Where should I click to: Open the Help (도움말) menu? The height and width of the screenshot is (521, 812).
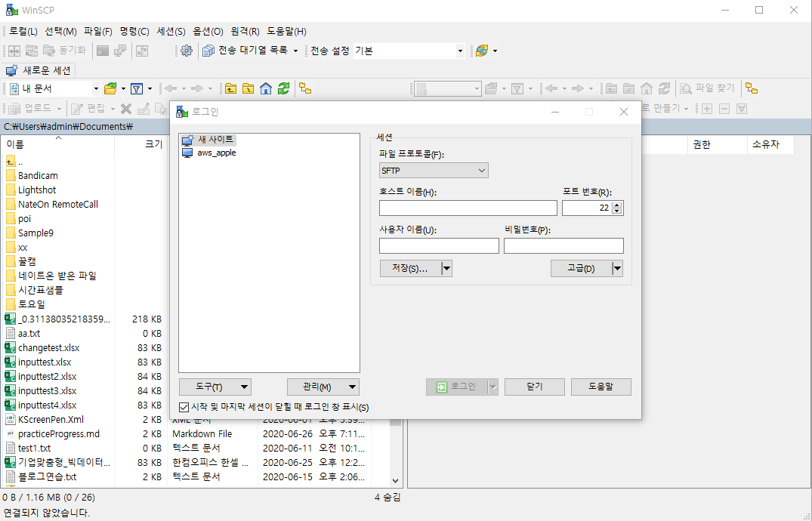pyautogui.click(x=286, y=32)
